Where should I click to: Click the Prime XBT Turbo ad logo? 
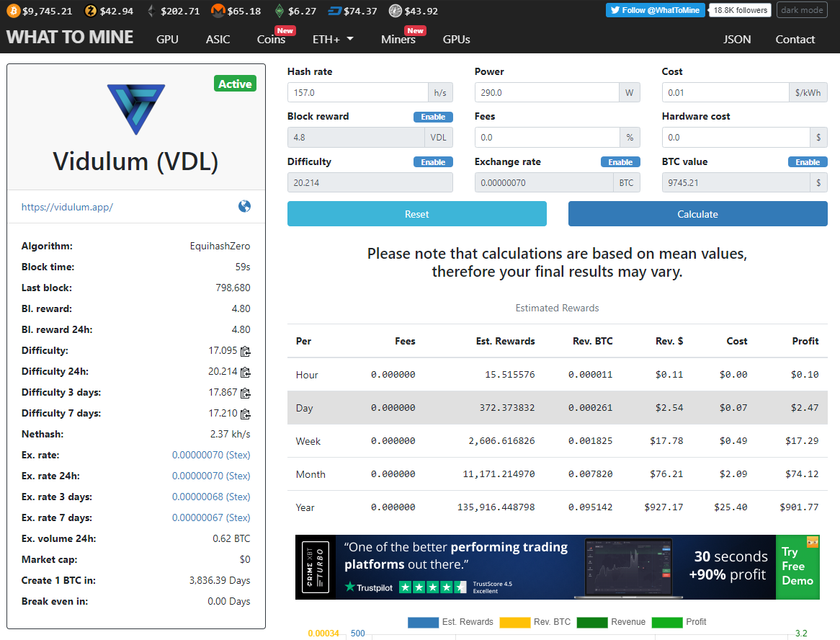[x=316, y=567]
